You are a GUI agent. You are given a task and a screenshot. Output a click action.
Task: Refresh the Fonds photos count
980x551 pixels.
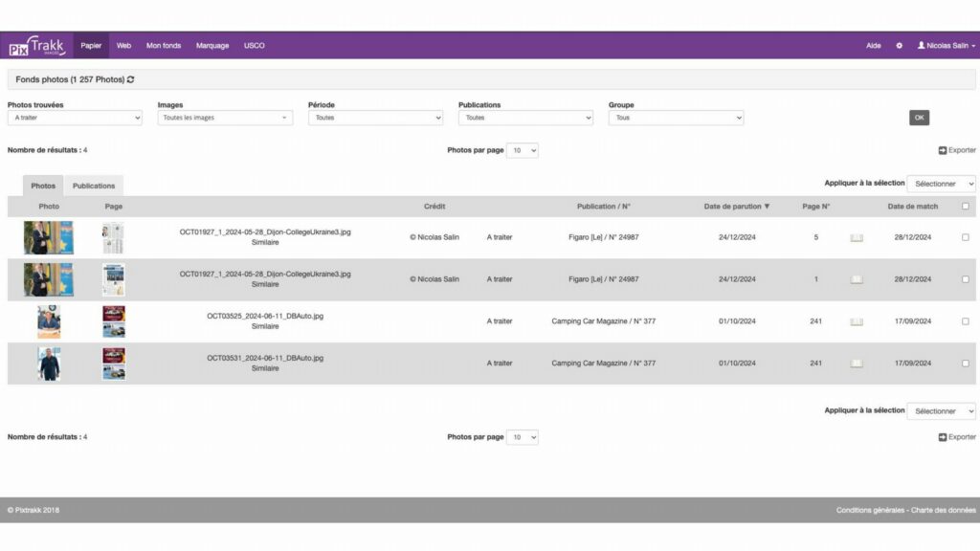(x=131, y=79)
